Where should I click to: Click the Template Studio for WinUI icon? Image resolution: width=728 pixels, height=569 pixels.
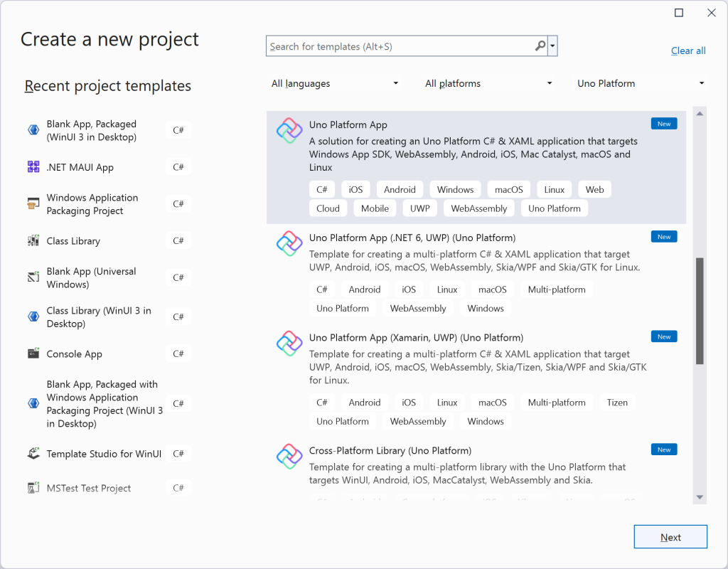click(32, 453)
